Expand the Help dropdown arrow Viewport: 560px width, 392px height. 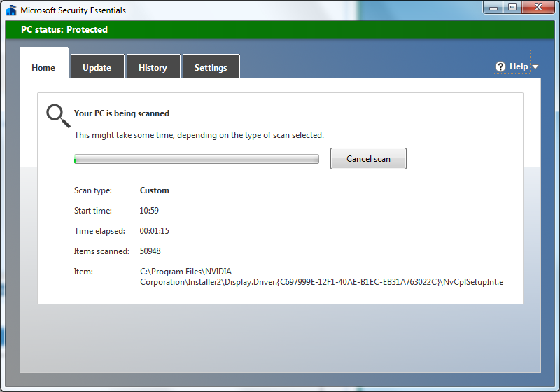[x=535, y=66]
